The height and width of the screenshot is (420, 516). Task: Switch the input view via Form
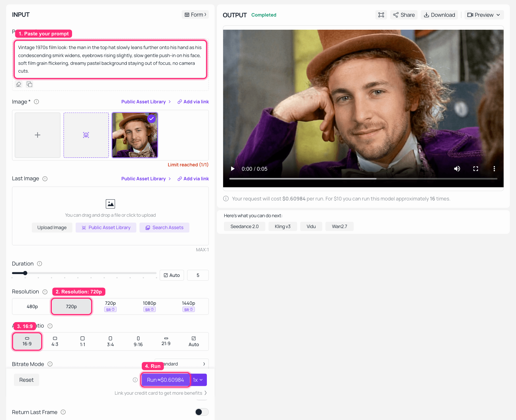click(195, 15)
